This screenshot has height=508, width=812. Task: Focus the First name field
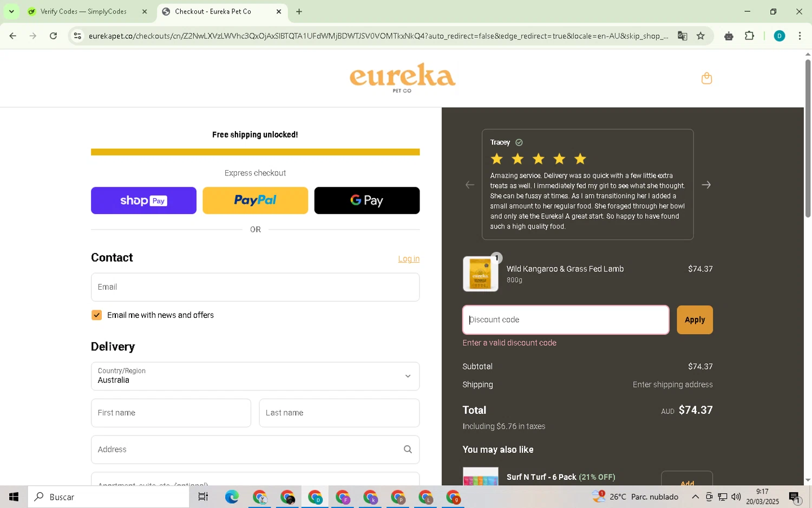click(x=171, y=413)
